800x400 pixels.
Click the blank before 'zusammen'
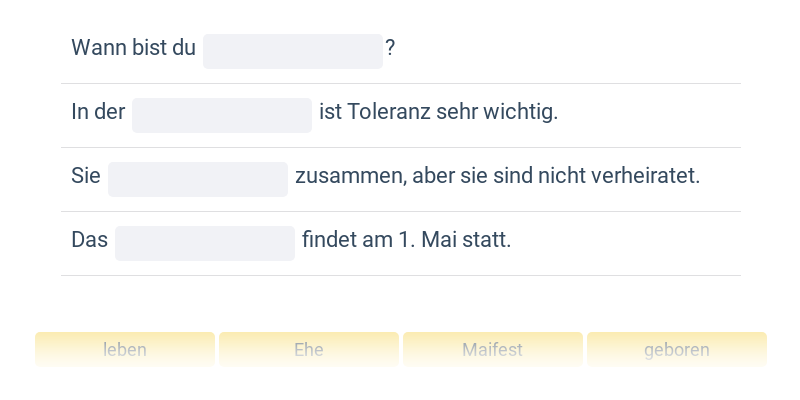[198, 179]
